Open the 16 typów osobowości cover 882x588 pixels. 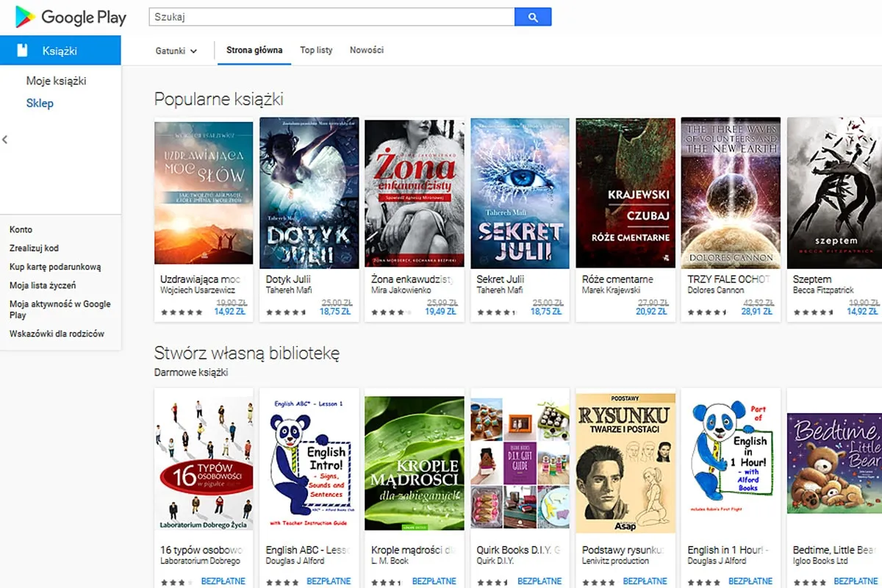204,463
